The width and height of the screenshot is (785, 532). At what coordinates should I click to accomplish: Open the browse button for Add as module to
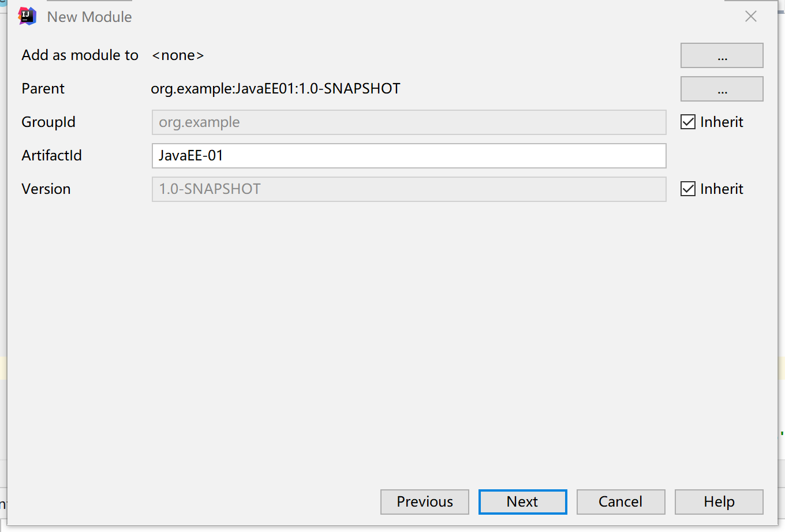tap(722, 55)
